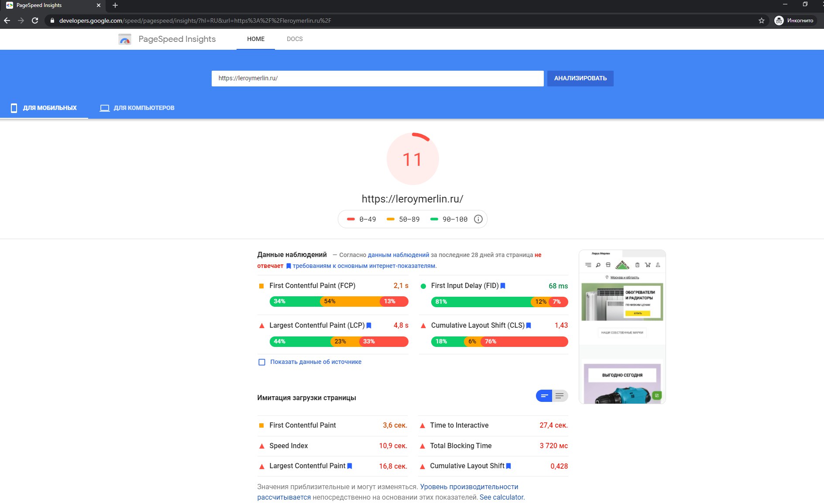Image resolution: width=824 pixels, height=504 pixels.
Task: Click red triangle icon beside Total Blocking Time
Action: pyautogui.click(x=422, y=446)
